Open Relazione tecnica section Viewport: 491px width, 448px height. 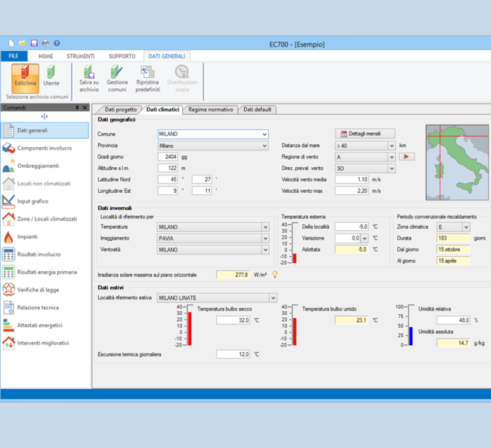(x=45, y=308)
